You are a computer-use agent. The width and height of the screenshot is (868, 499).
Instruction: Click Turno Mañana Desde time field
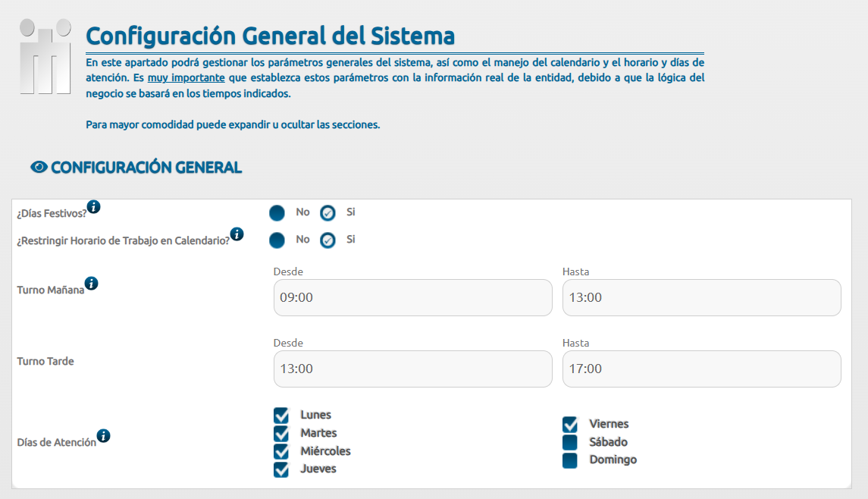(x=412, y=297)
